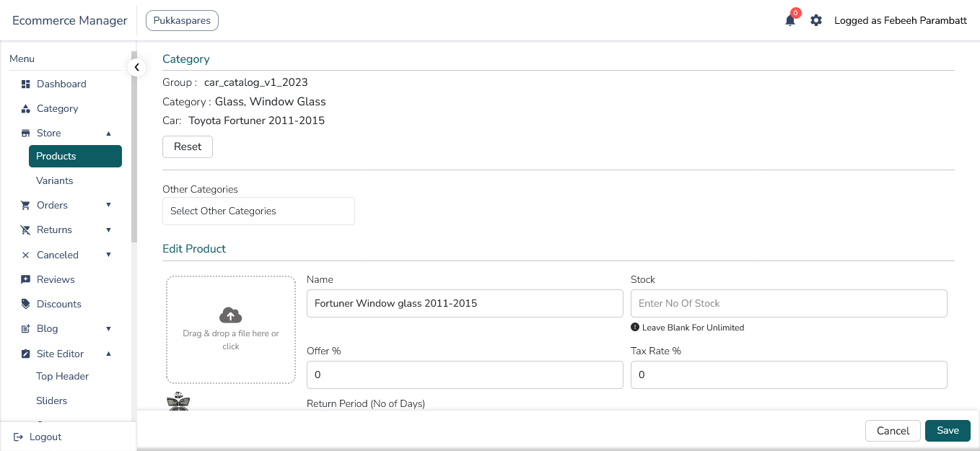Click the Reviews speech bubble icon
Image resolution: width=980 pixels, height=451 pixels.
click(26, 279)
